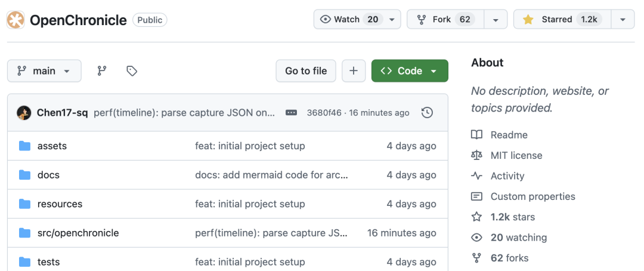644x271 pixels.
Task: Open the Readme link in About
Action: tap(509, 135)
